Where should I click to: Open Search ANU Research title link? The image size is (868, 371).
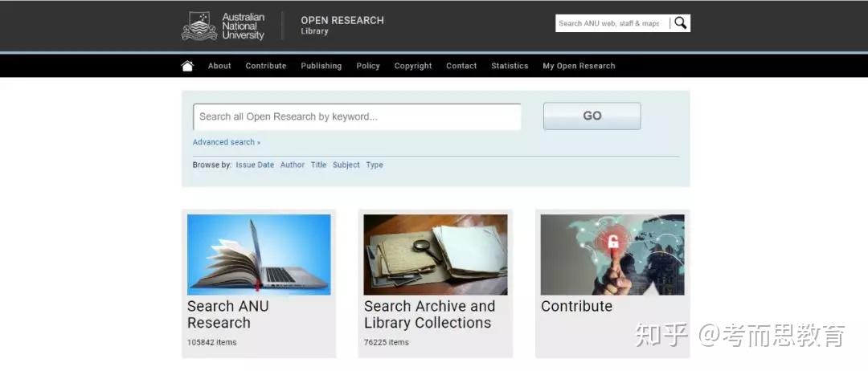click(x=227, y=315)
